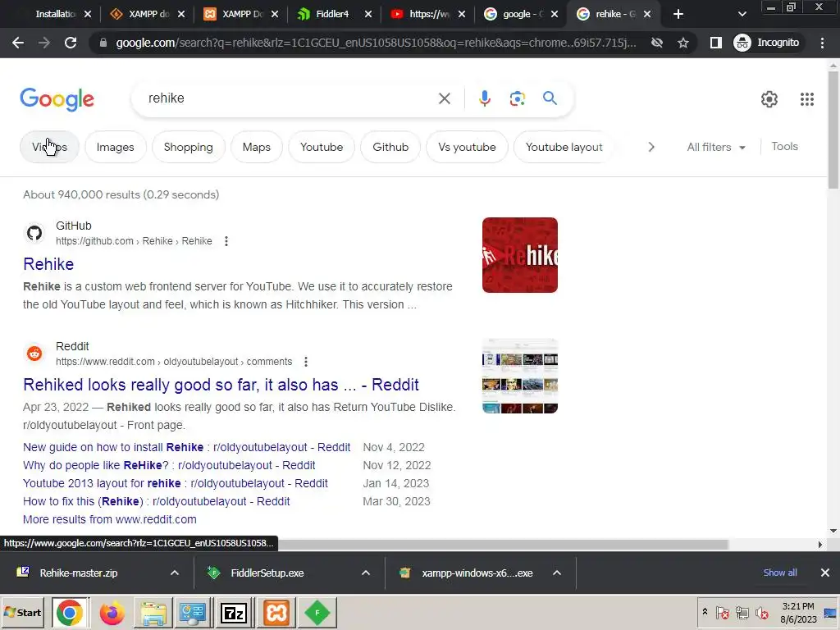Open More results from www.reddit.com
Viewport: 840px width, 630px height.
click(x=109, y=519)
